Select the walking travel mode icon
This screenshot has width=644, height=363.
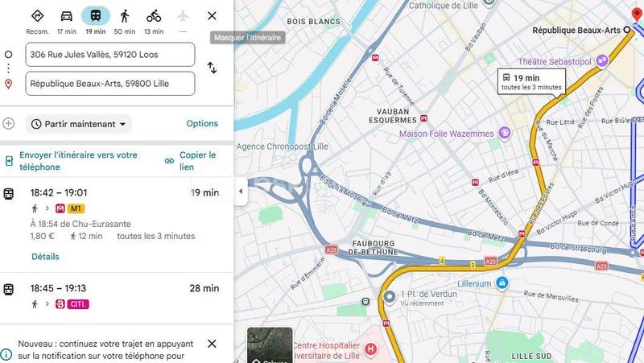tap(125, 16)
